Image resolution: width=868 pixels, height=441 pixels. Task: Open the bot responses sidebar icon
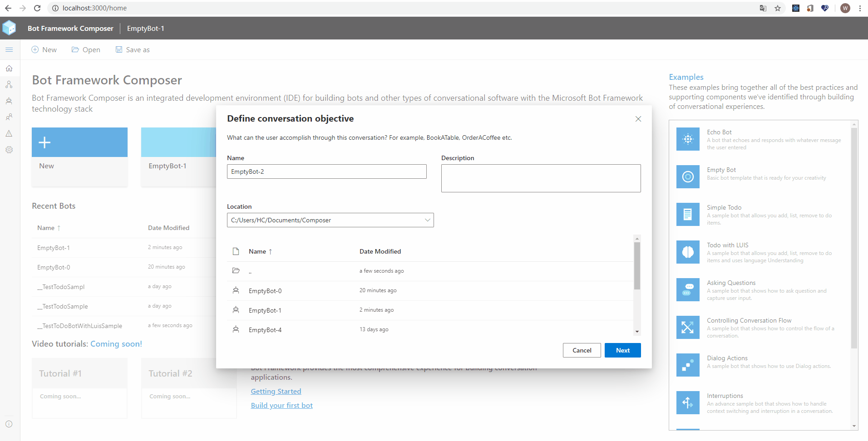[9, 101]
